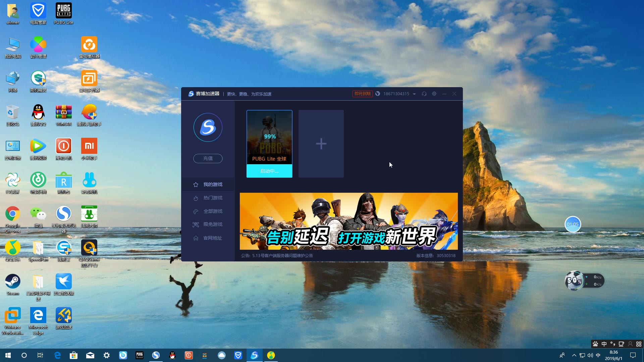Open 小米助手 desktop icon
644x362 pixels.
click(89, 149)
